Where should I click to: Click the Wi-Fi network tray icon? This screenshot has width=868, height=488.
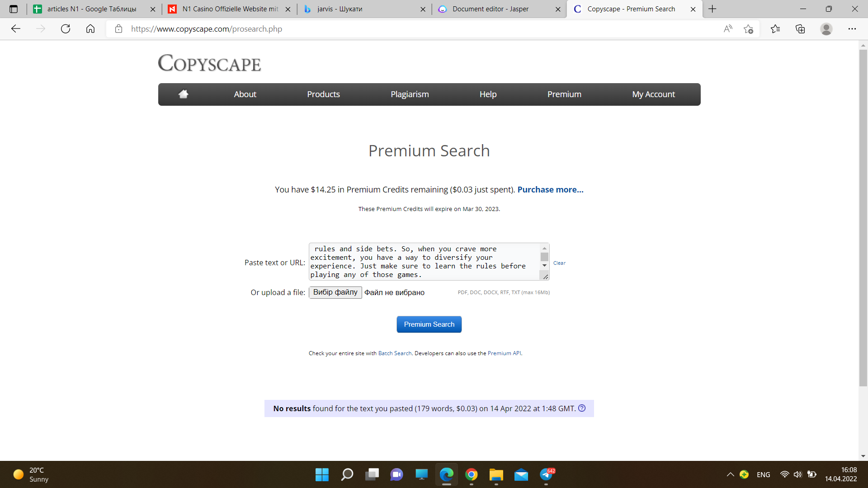(784, 474)
